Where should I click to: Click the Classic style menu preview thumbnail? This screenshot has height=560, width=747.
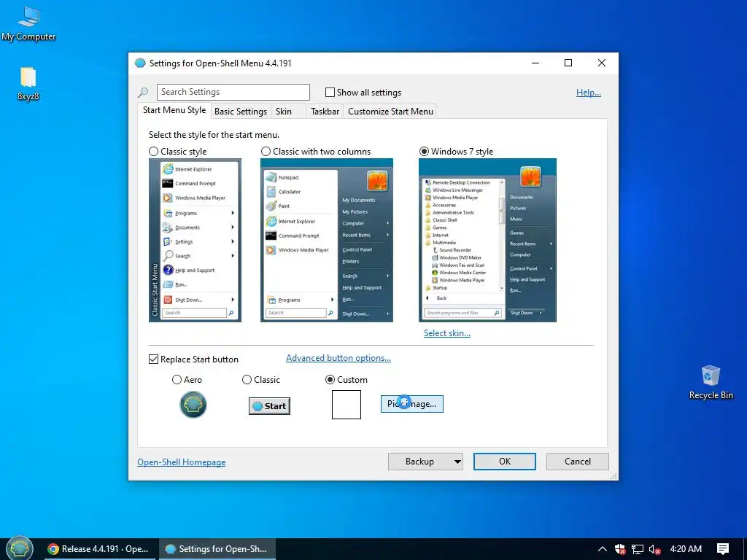[195, 240]
